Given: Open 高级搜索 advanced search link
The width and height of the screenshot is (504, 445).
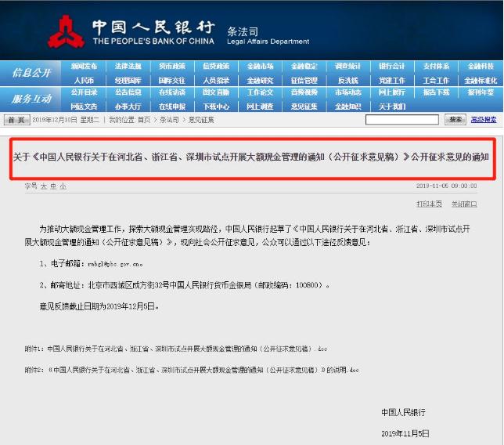Looking at the screenshot, I should (484, 120).
